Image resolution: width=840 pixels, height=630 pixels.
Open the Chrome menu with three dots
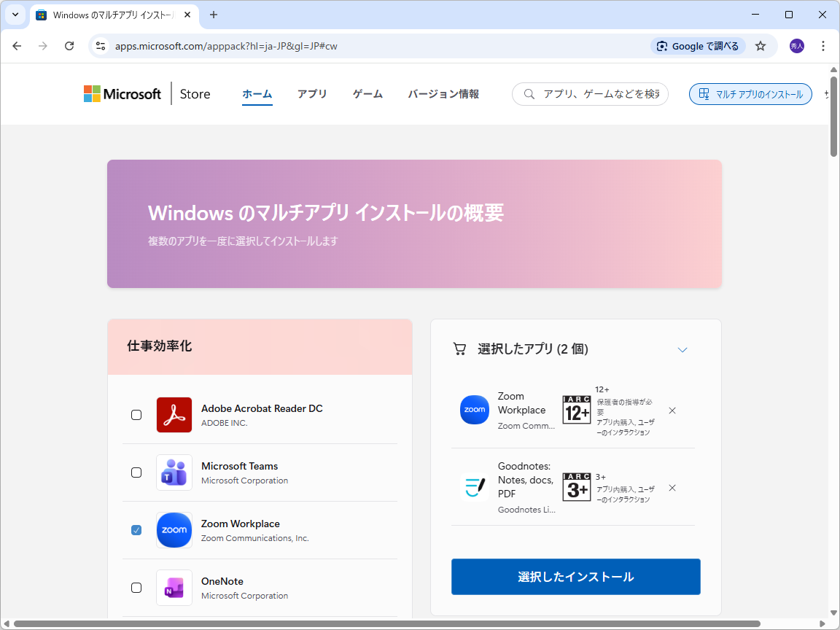[823, 45]
